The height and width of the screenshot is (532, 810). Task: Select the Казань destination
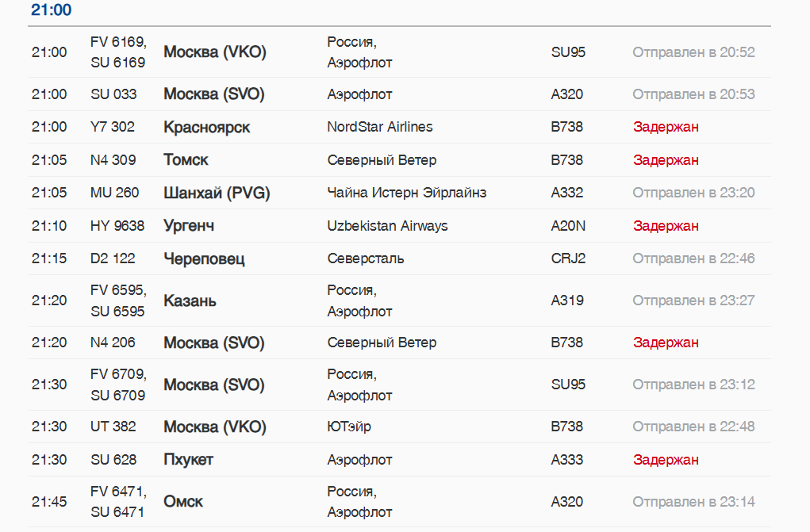pos(190,301)
